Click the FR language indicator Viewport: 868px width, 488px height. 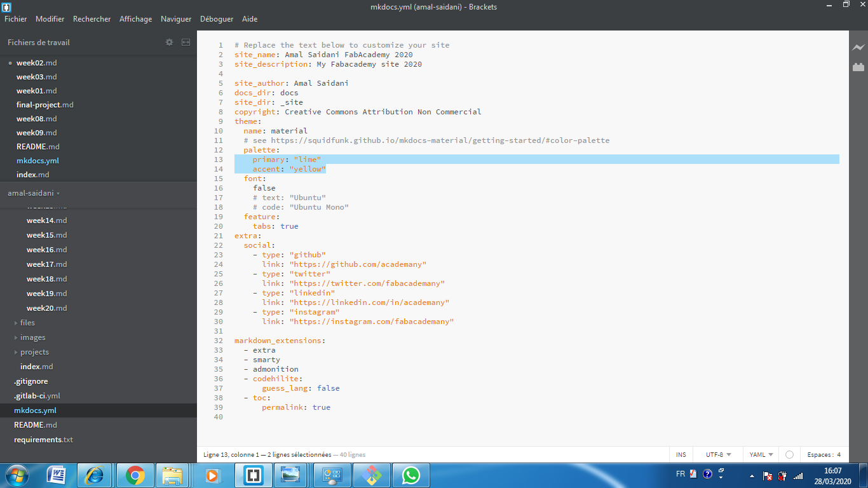(x=681, y=474)
